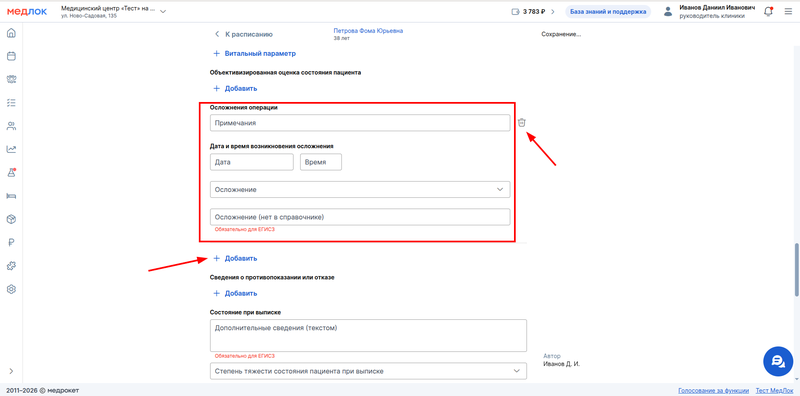Open the hospital bed icon in sidebar
This screenshot has width=800, height=396.
pos(11,196)
